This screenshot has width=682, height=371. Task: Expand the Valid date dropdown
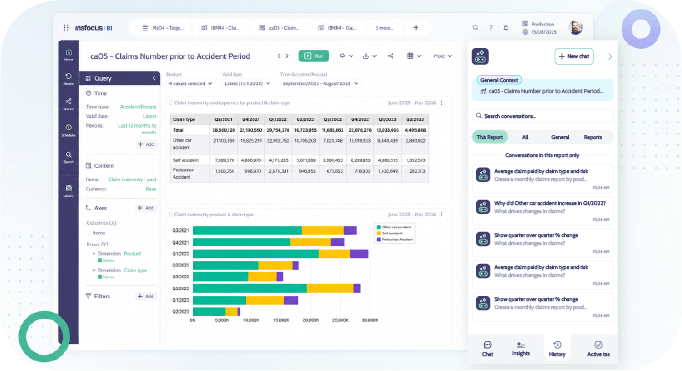247,83
